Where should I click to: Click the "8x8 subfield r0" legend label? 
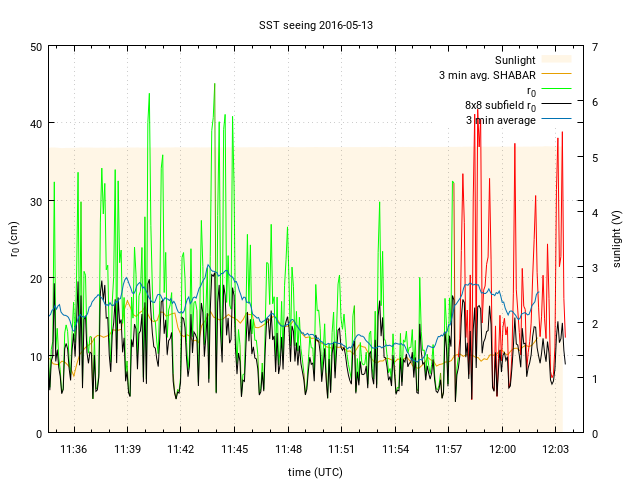(500, 105)
